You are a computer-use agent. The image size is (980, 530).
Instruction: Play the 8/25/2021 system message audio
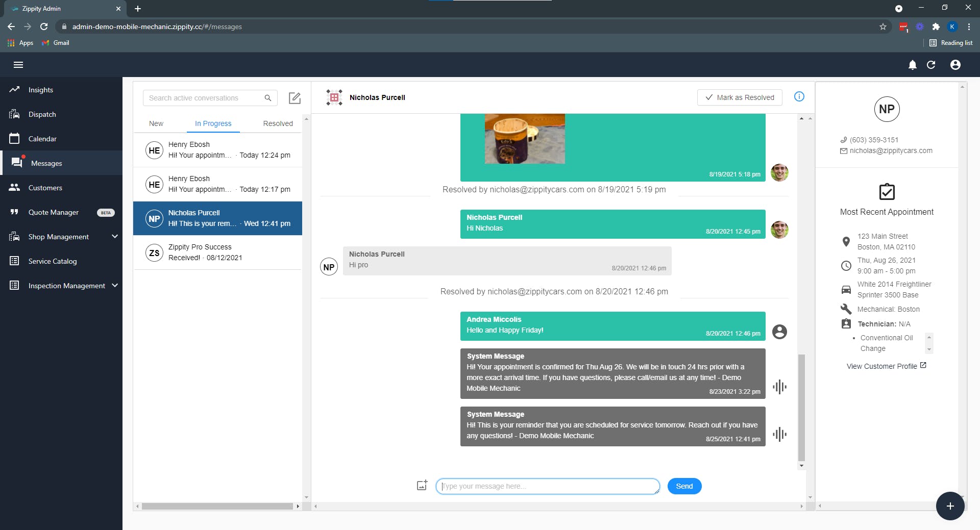(779, 434)
